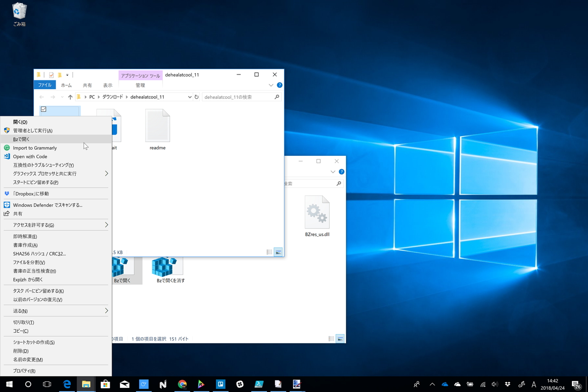
Task: Expand 'グラフィックス プロセッサと共に実行' submenu
Action: click(x=107, y=174)
